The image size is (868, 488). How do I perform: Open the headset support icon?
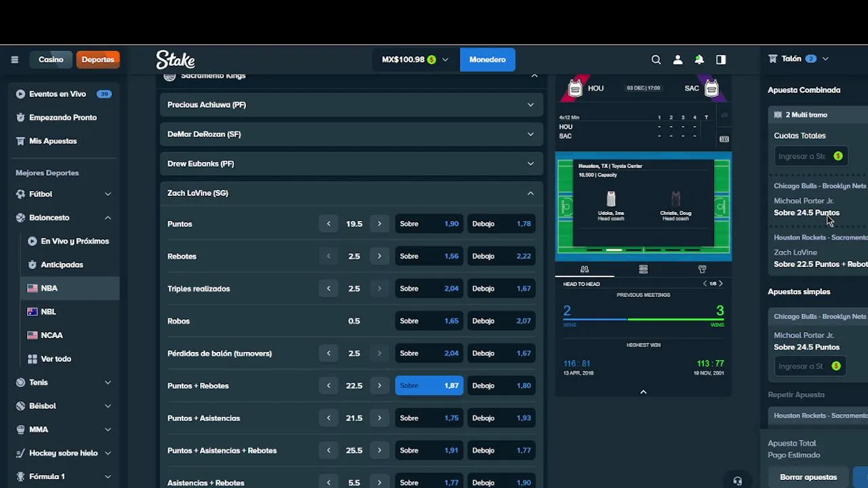coord(737,481)
